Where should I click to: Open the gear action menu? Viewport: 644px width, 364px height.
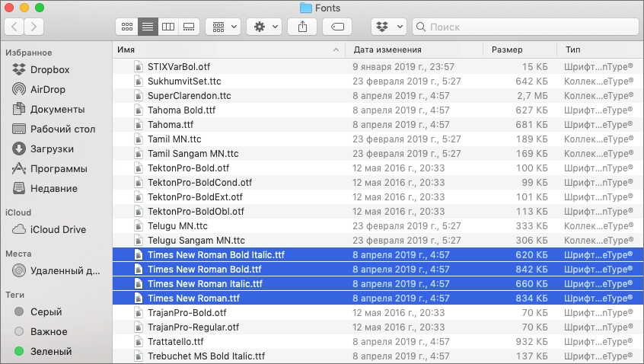click(264, 27)
